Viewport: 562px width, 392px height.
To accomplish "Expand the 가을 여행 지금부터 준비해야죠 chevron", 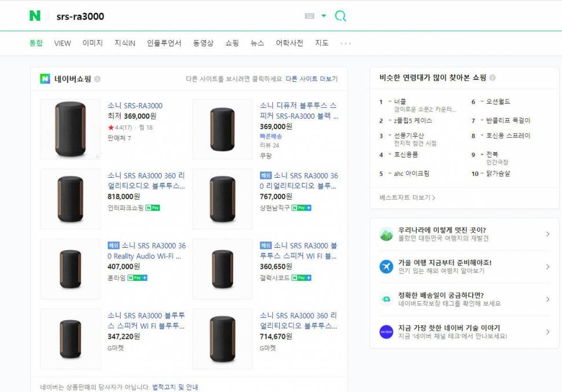I will coord(548,266).
